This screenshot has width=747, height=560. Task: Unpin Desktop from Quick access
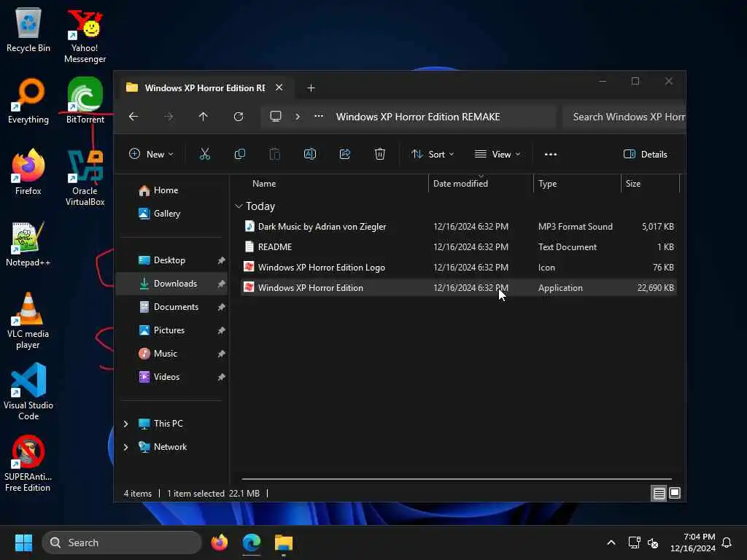pyautogui.click(x=221, y=260)
